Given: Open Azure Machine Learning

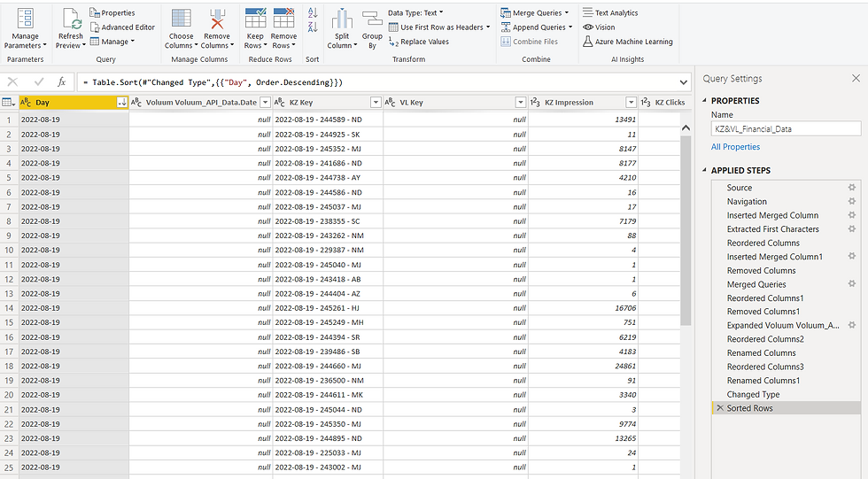Looking at the screenshot, I should point(628,42).
